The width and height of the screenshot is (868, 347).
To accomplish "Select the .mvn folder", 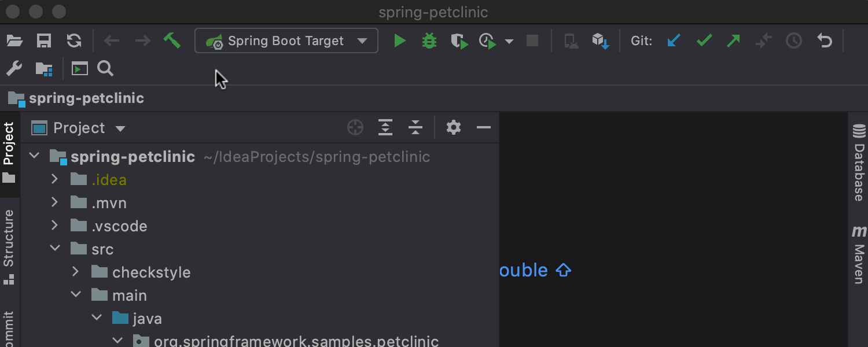I will click(260, 203).
